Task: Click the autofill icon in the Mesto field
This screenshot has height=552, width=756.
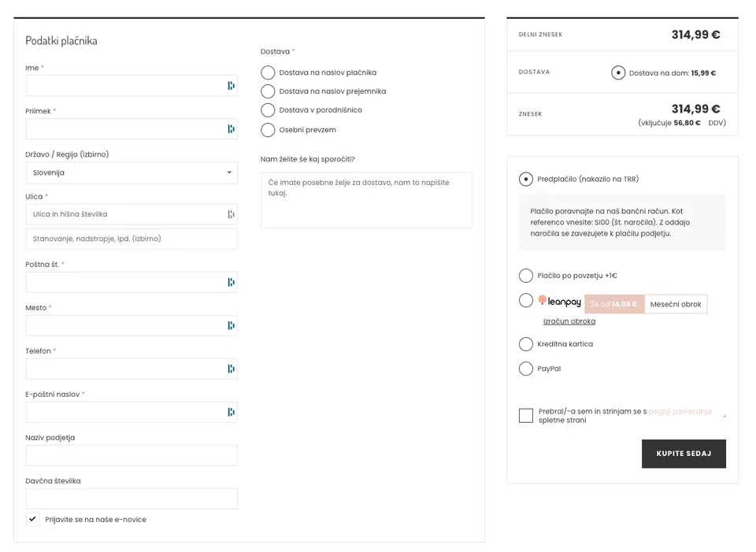Action: point(232,326)
